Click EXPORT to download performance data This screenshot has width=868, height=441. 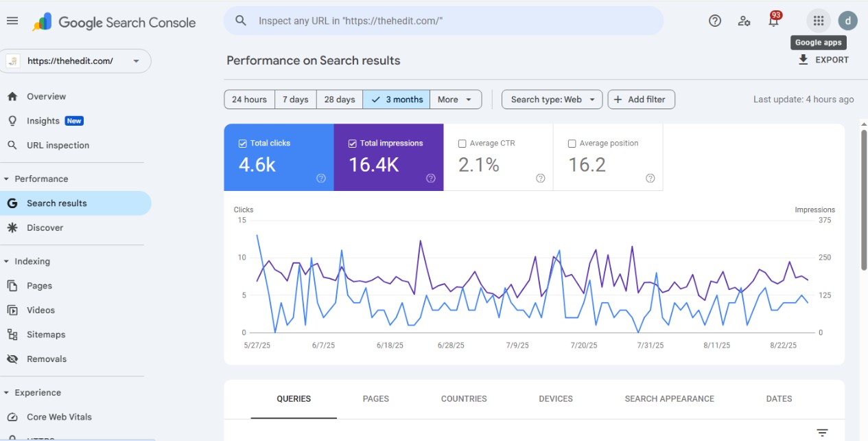tap(824, 60)
